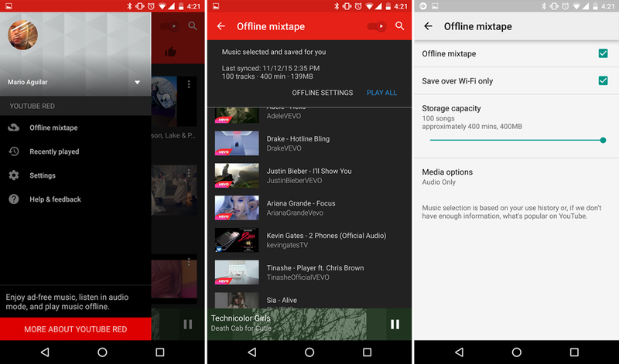The height and width of the screenshot is (364, 619).
Task: Open Media options Audio Only setting
Action: coord(516,177)
